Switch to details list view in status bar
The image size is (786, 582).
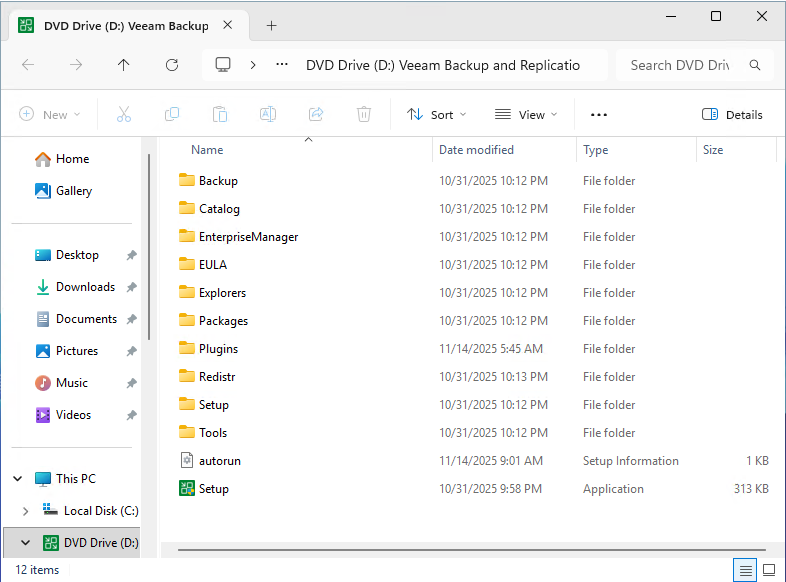point(745,570)
